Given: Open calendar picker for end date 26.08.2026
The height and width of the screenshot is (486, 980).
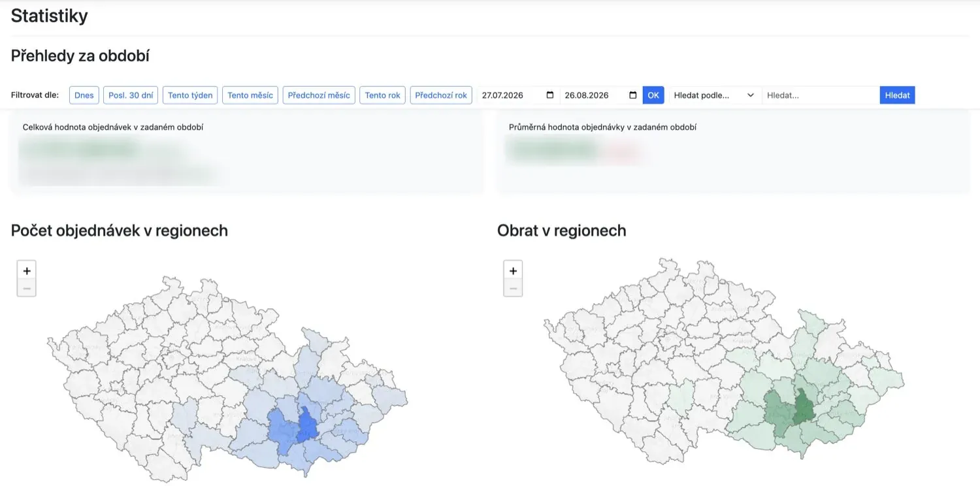Looking at the screenshot, I should 632,95.
